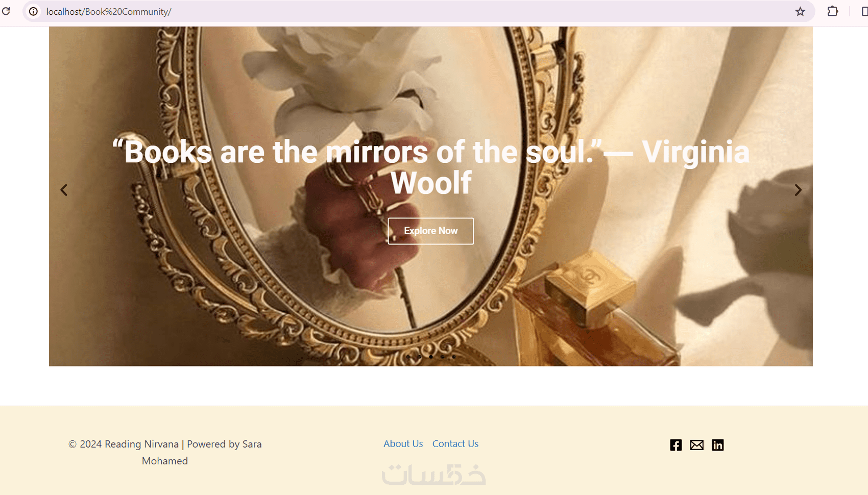Open the LinkedIn icon in the footer
Screen dimensions: 868x495
pyautogui.click(x=717, y=445)
